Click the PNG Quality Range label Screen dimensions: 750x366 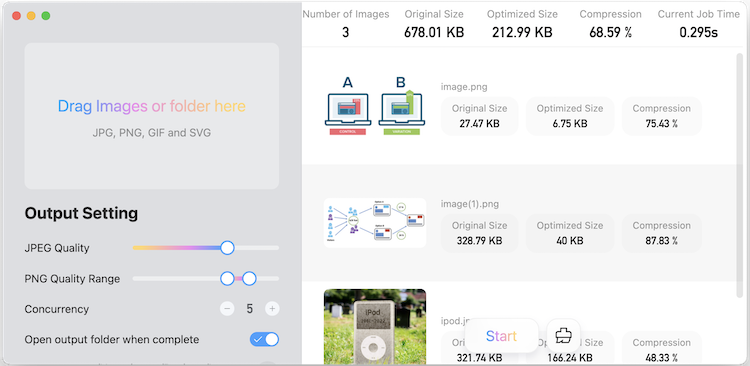pyautogui.click(x=72, y=278)
